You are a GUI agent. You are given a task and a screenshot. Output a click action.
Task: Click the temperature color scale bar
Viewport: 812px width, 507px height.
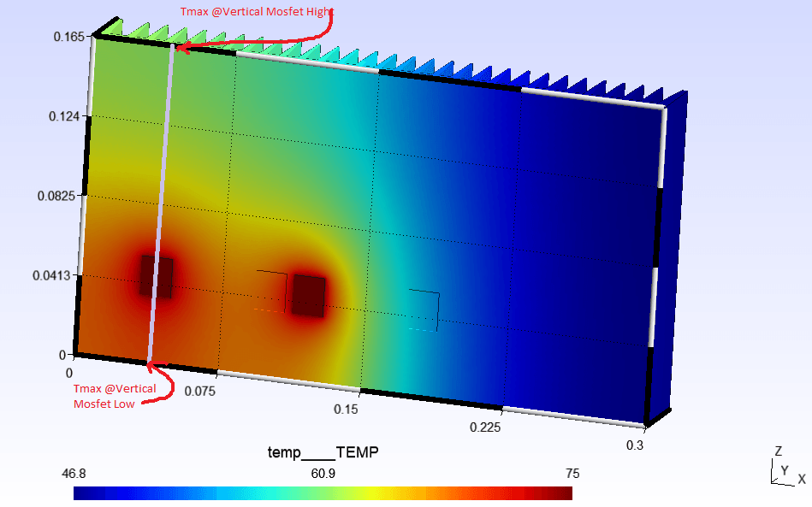coord(323,493)
